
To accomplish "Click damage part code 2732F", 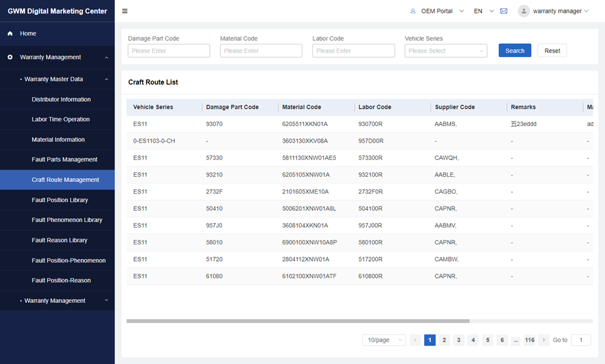I will tap(214, 192).
